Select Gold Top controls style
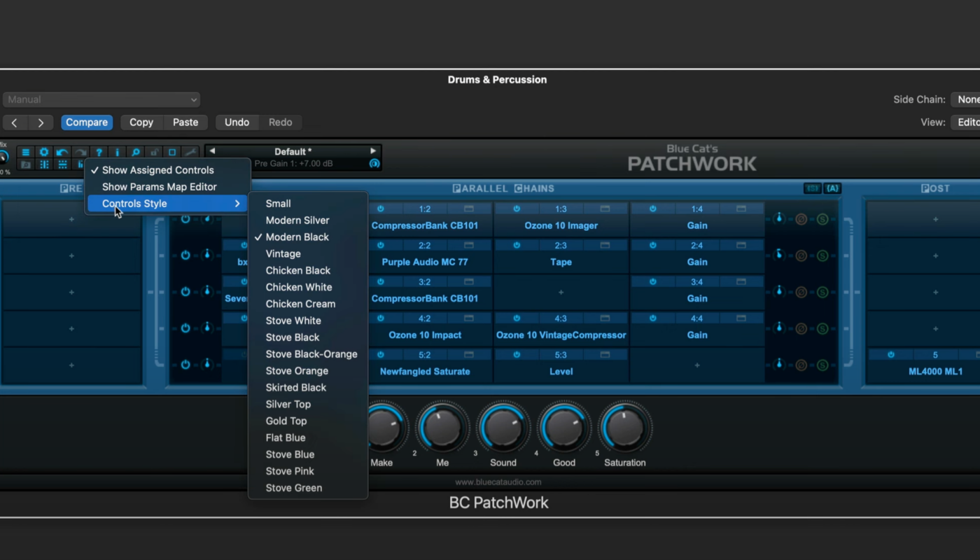 pyautogui.click(x=308, y=421)
